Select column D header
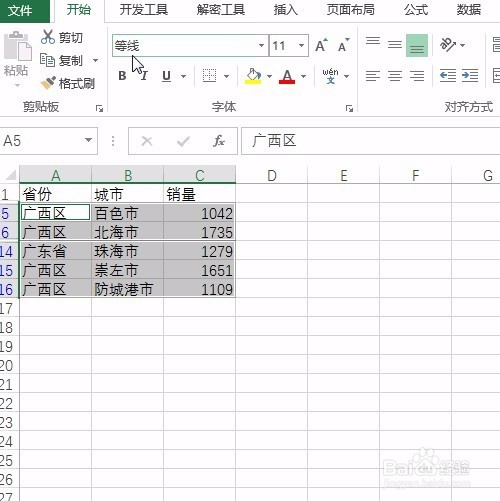Viewport: 500px width, 501px height. point(272,175)
